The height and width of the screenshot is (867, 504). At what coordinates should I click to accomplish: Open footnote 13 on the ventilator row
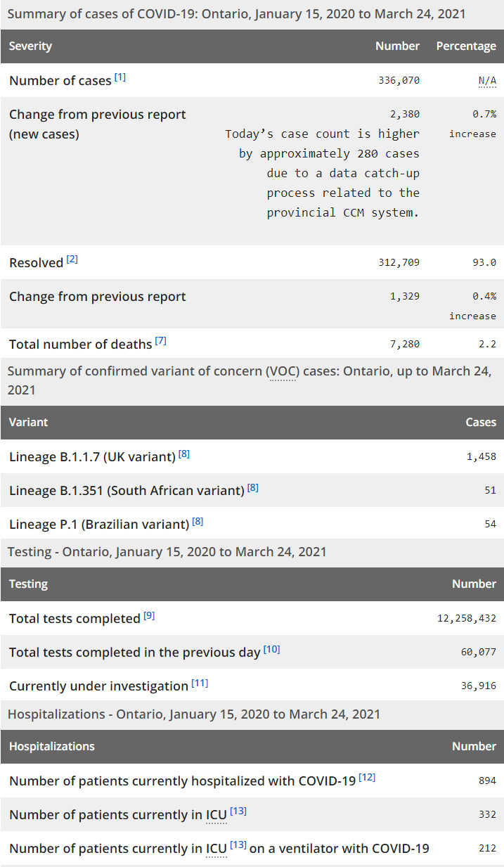[238, 845]
